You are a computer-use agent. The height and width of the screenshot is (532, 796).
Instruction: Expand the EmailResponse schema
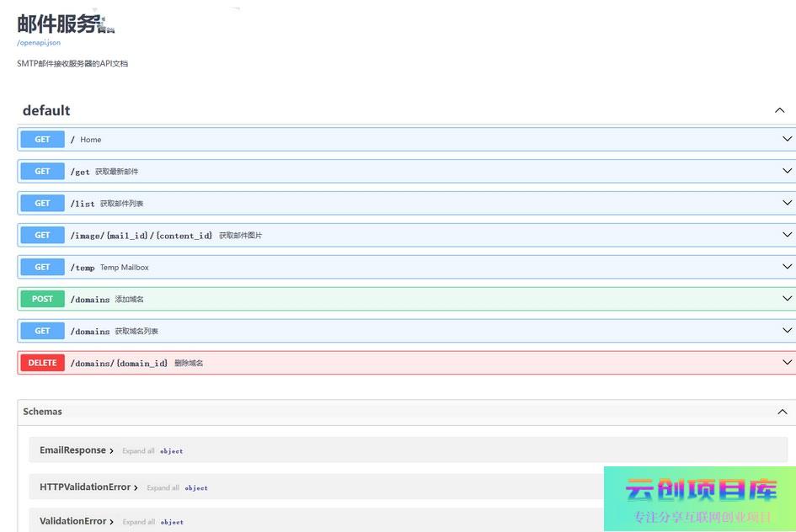[77, 450]
